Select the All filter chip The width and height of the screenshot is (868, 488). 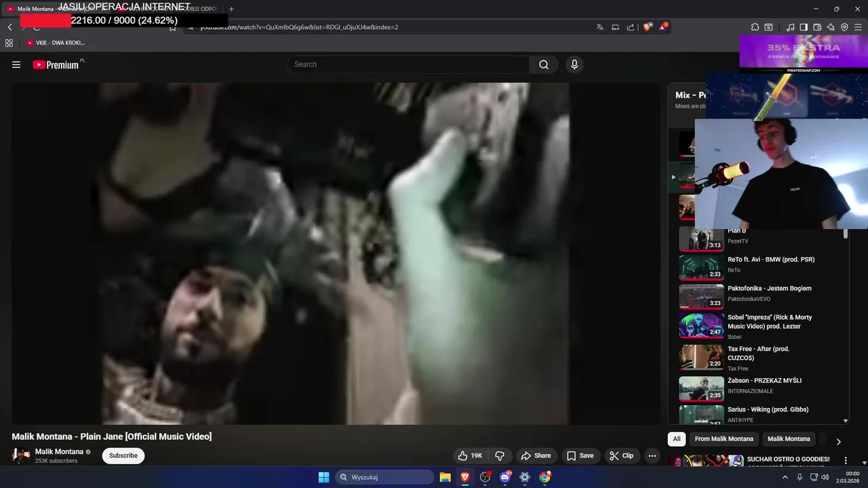pos(676,439)
